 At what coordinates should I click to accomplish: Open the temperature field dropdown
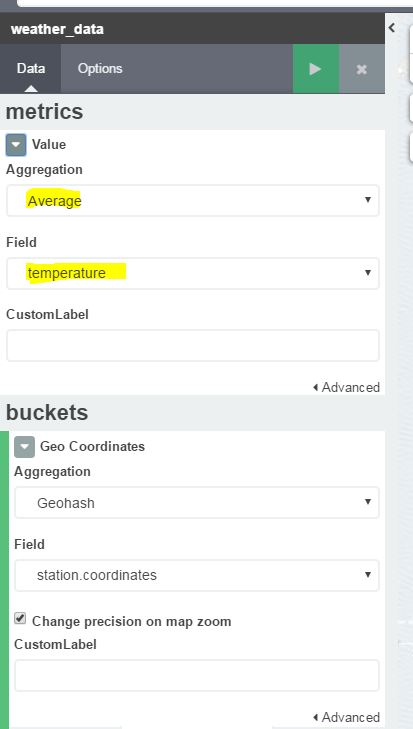click(193, 273)
